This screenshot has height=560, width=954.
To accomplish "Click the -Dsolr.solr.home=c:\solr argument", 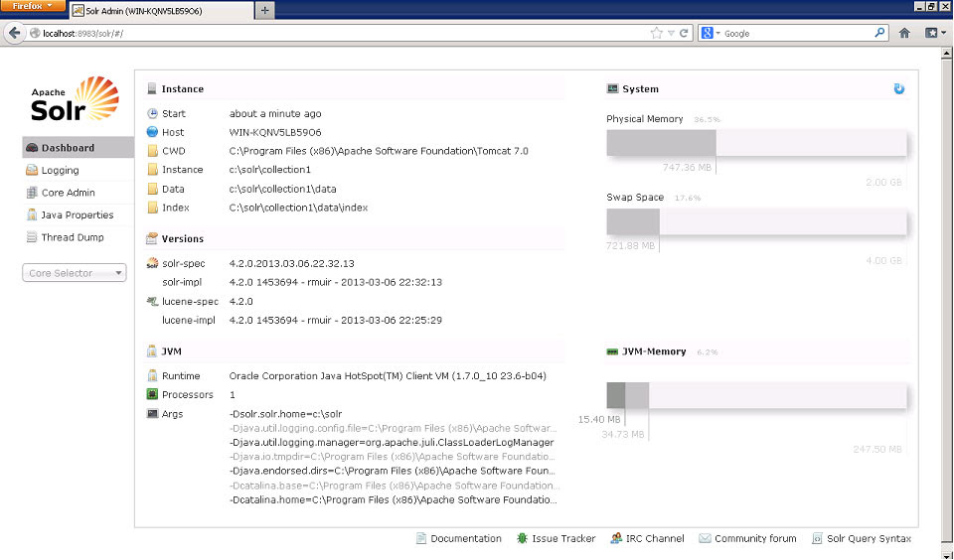I will (286, 414).
